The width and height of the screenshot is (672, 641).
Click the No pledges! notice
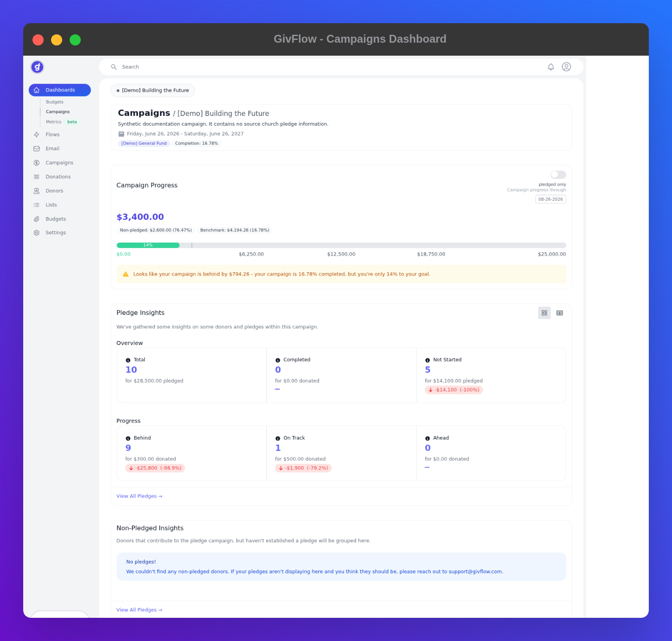[341, 566]
